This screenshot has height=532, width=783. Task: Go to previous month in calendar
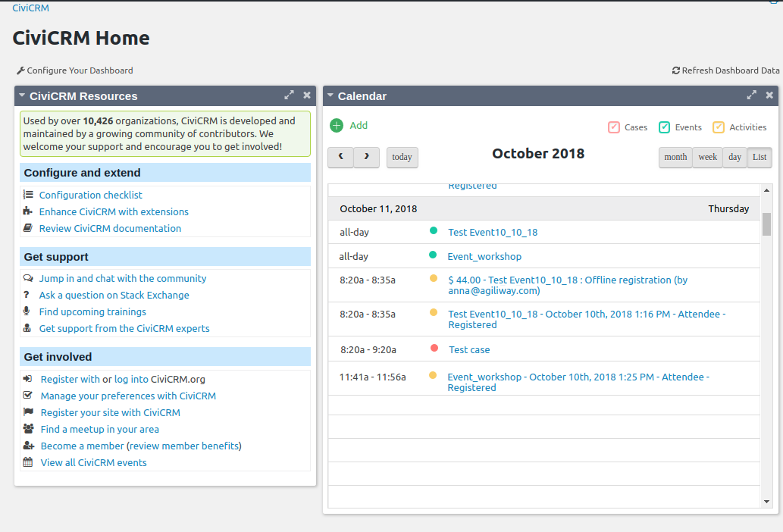[340, 157]
